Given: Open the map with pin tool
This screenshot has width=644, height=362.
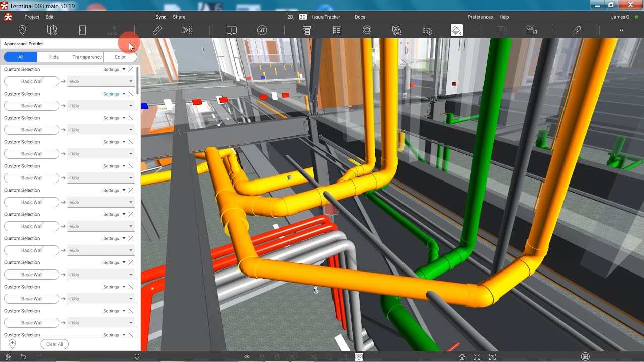Looking at the screenshot, I should tap(52, 30).
